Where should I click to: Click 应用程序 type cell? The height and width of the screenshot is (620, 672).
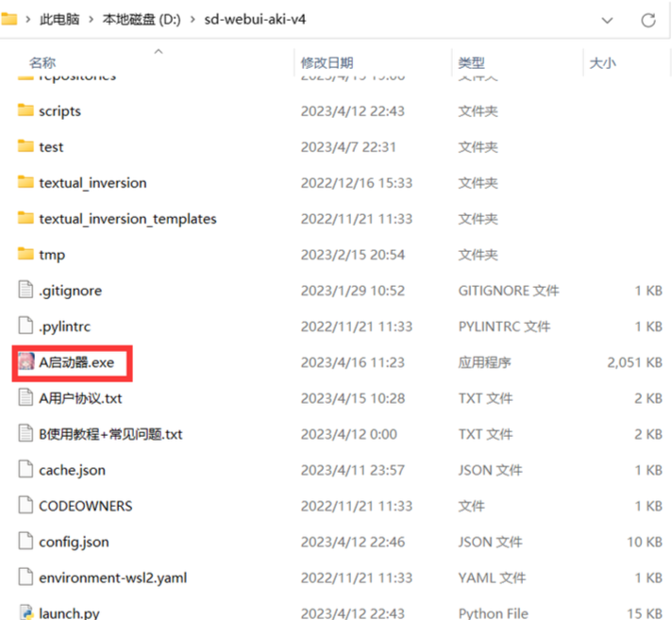click(484, 362)
